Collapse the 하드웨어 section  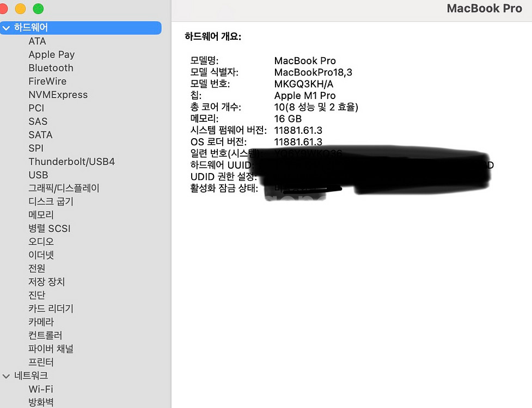(7, 28)
